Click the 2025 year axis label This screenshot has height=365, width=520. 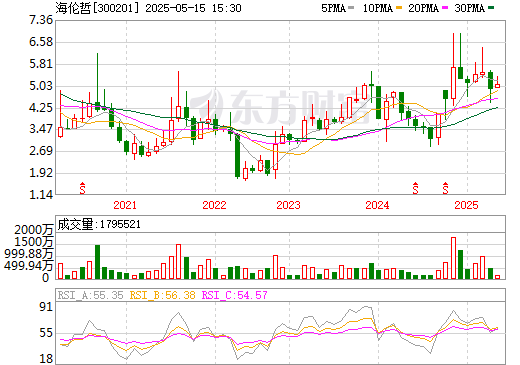click(466, 205)
